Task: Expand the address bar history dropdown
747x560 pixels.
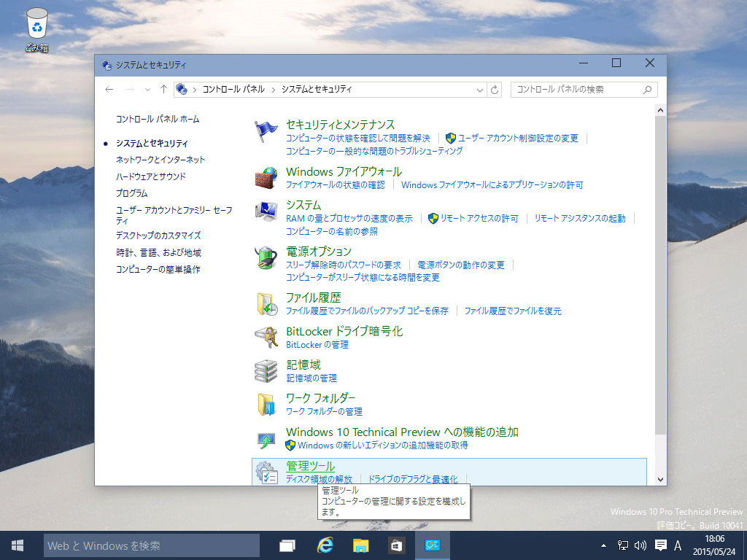Action: point(480,90)
